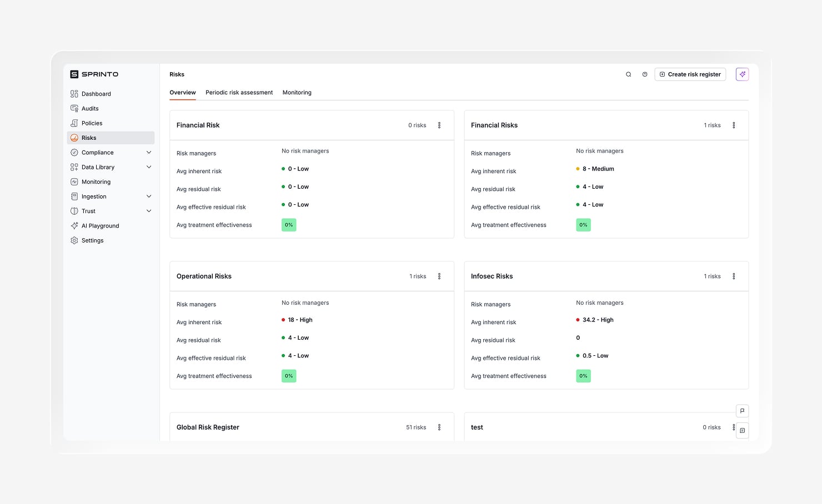Image resolution: width=822 pixels, height=504 pixels.
Task: Click the Compliance sidebar icon
Action: pos(74,152)
